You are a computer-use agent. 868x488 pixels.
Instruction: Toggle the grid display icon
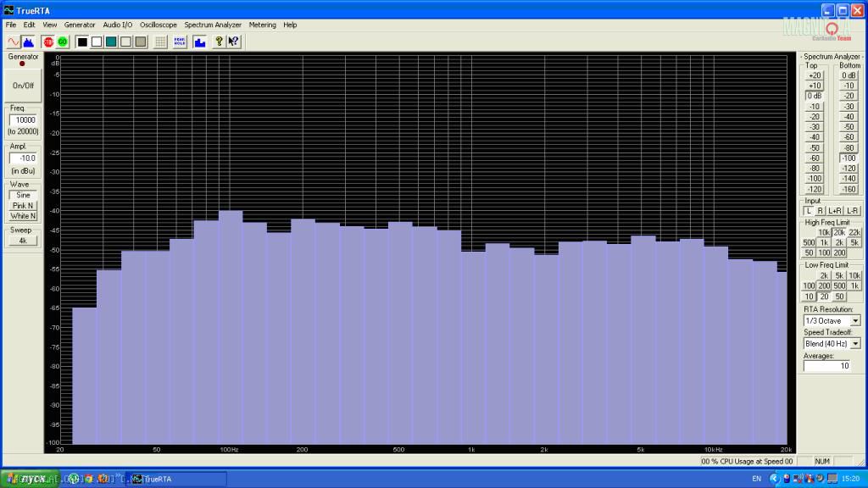160,42
